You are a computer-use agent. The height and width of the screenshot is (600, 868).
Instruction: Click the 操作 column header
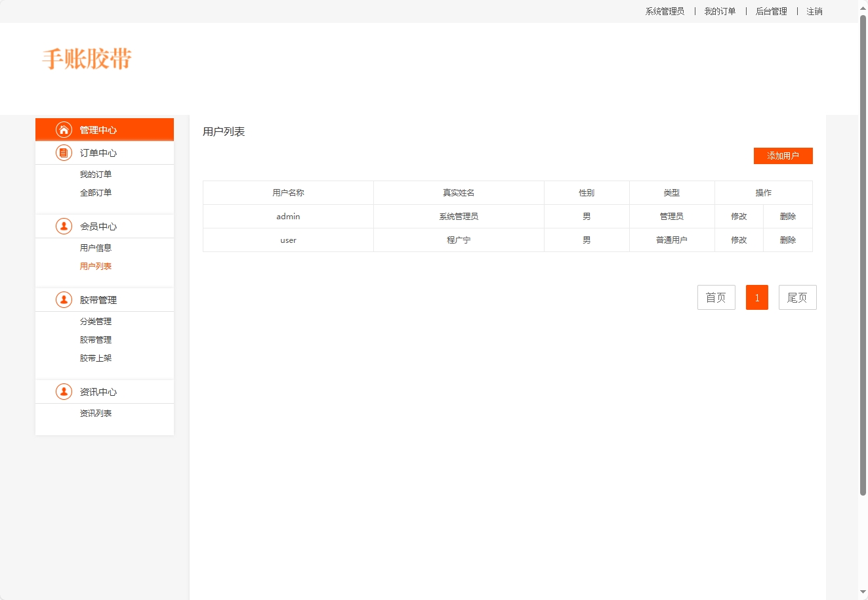pyautogui.click(x=764, y=192)
